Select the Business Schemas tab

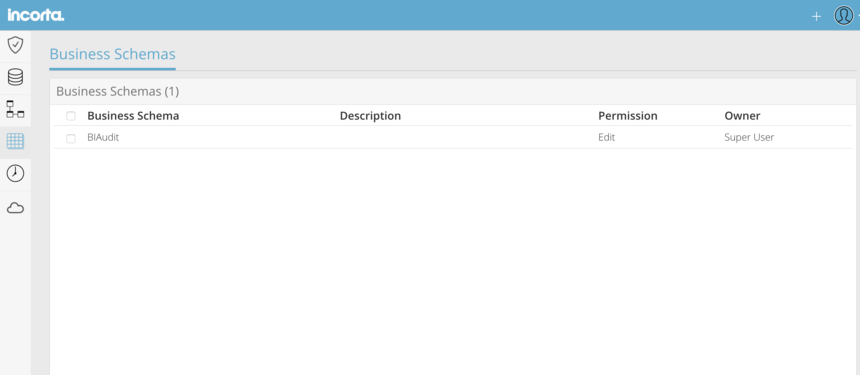tap(112, 54)
